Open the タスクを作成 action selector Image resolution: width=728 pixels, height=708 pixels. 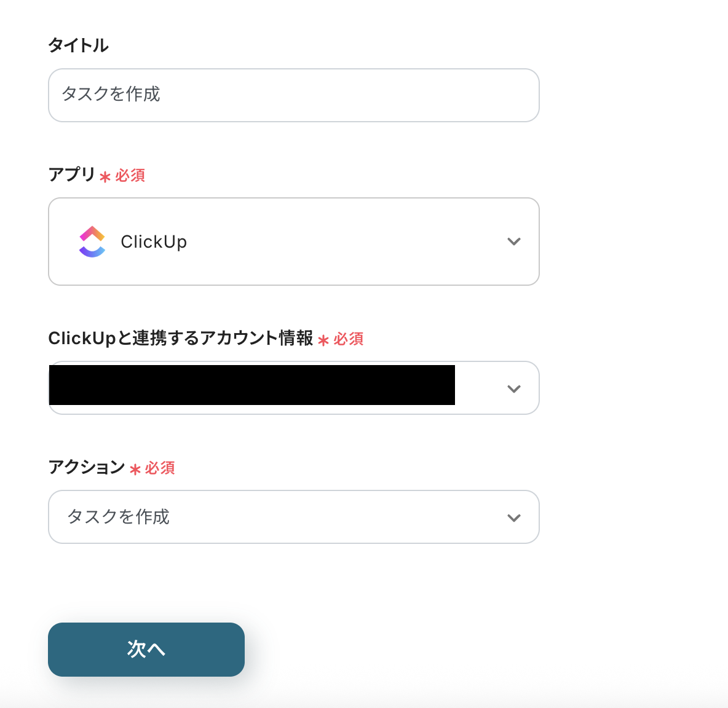pyautogui.click(x=294, y=517)
